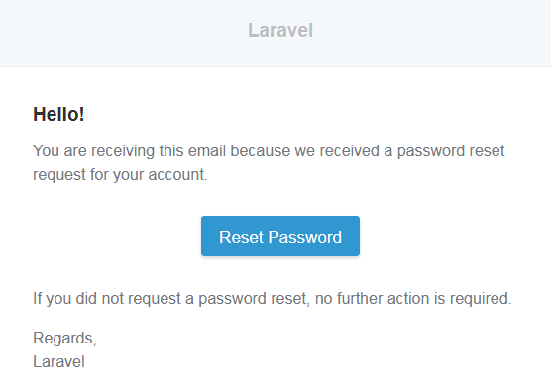Screen dimensions: 551x392
Task: Click the bold Hello! heading
Action: (58, 114)
